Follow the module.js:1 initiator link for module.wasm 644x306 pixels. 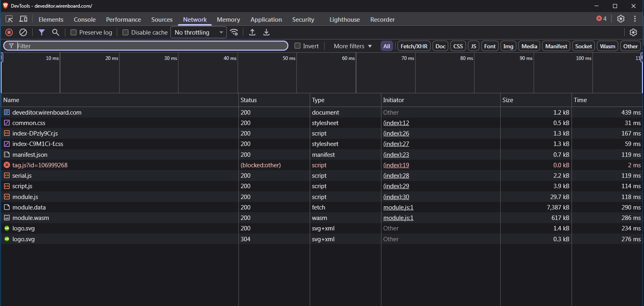pyautogui.click(x=398, y=218)
